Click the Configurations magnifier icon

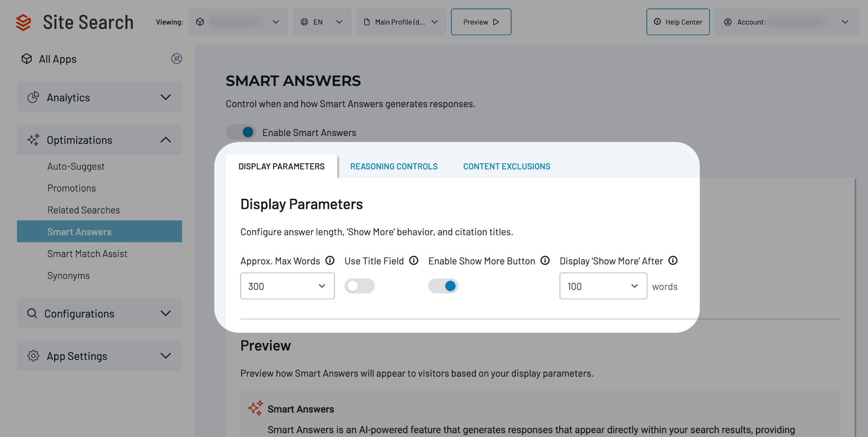point(32,313)
